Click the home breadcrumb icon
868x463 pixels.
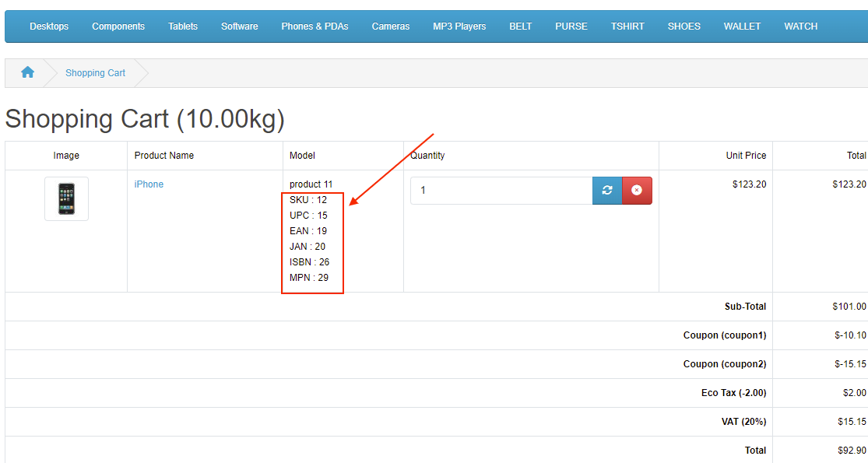[28, 72]
